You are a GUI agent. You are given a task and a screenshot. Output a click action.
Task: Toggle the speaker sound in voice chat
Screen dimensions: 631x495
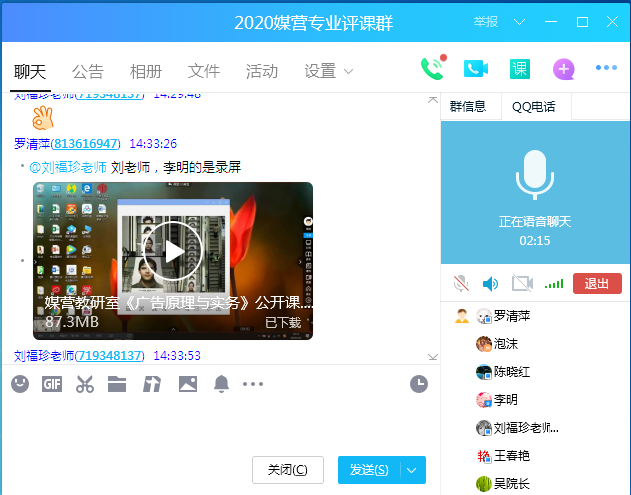click(x=490, y=283)
